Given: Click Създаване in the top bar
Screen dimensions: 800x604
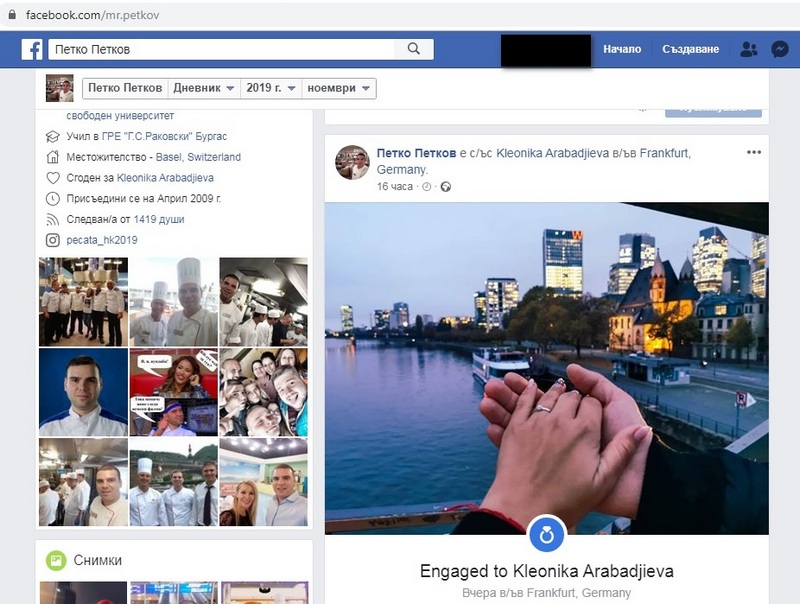Looking at the screenshot, I should tap(690, 49).
